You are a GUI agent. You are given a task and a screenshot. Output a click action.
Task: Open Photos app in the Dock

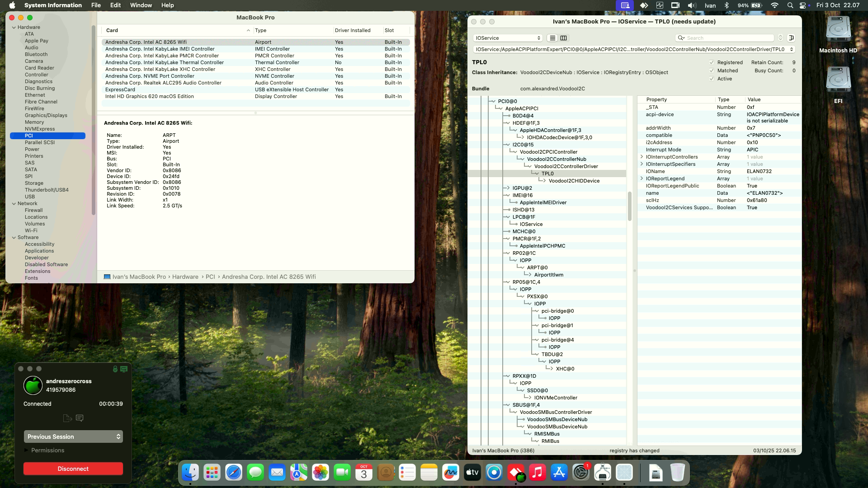321,473
